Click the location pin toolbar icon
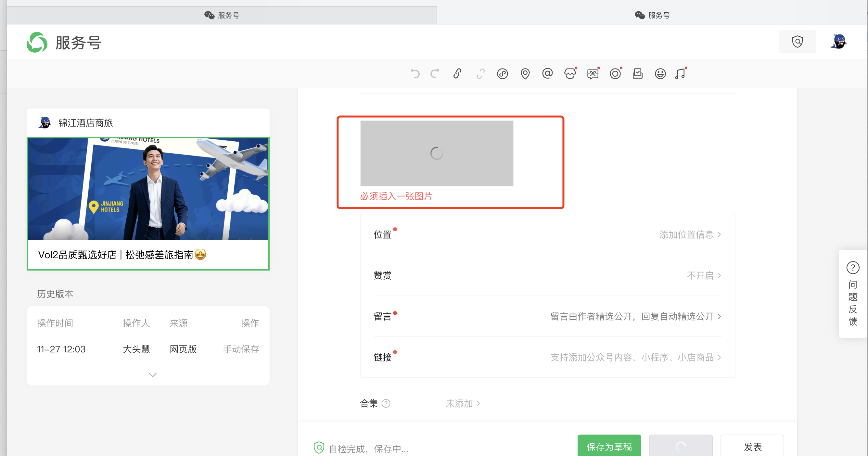 click(525, 73)
